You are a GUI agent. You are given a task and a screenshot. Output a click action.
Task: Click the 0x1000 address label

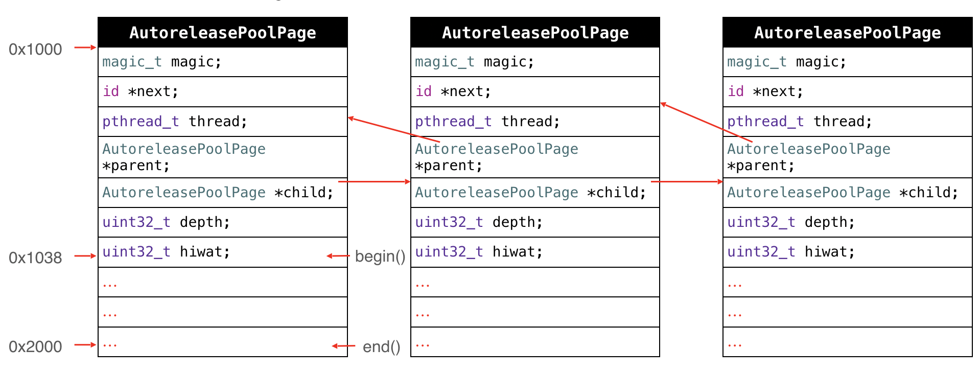35,50
